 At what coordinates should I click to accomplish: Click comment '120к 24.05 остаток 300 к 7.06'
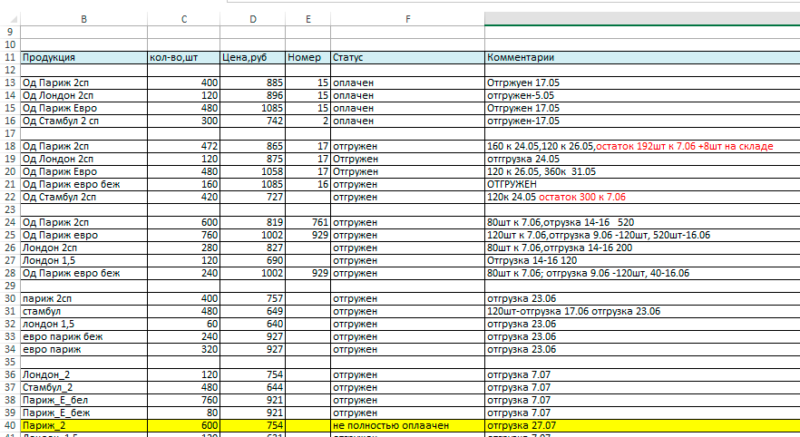coord(642,197)
